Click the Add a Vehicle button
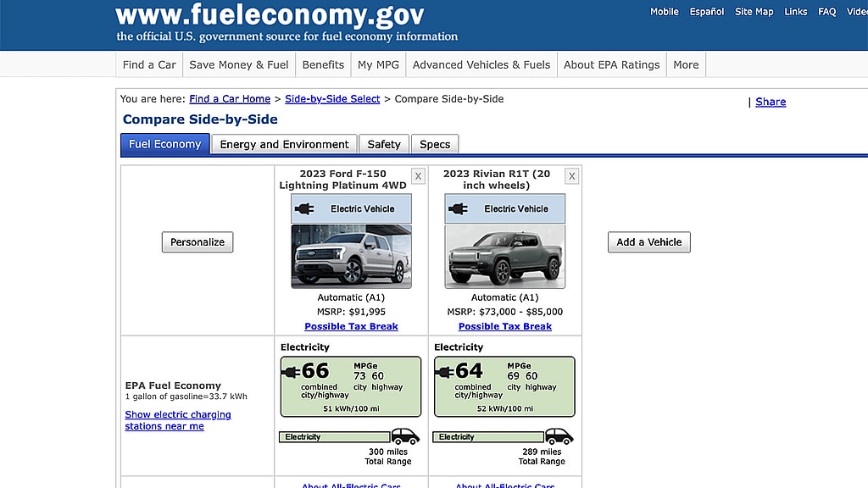This screenshot has width=868, height=488. [x=648, y=242]
